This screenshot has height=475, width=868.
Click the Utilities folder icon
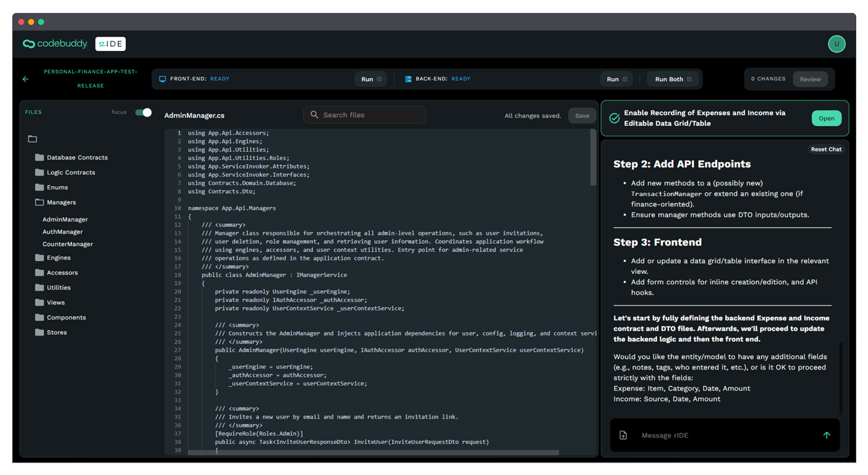(x=40, y=287)
